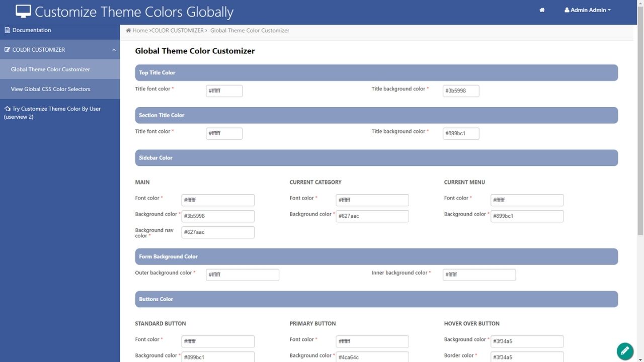Collapse the COLOR CUSTOMIZER sidebar category
The image size is (644, 362).
(114, 50)
